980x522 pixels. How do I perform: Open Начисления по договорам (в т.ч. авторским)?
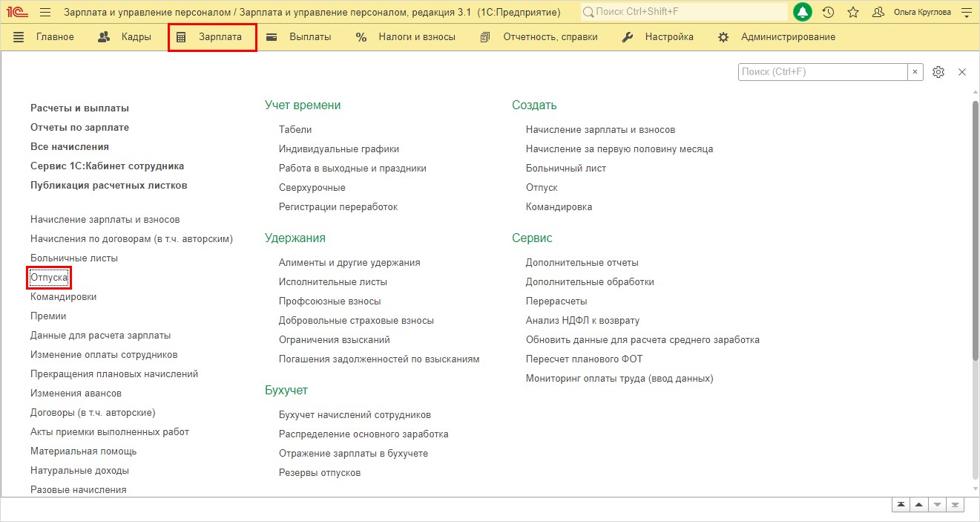(132, 238)
